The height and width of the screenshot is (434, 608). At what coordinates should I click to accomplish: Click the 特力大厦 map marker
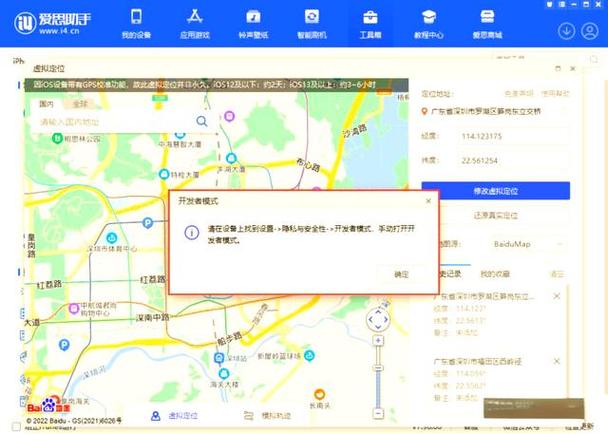pos(164,174)
